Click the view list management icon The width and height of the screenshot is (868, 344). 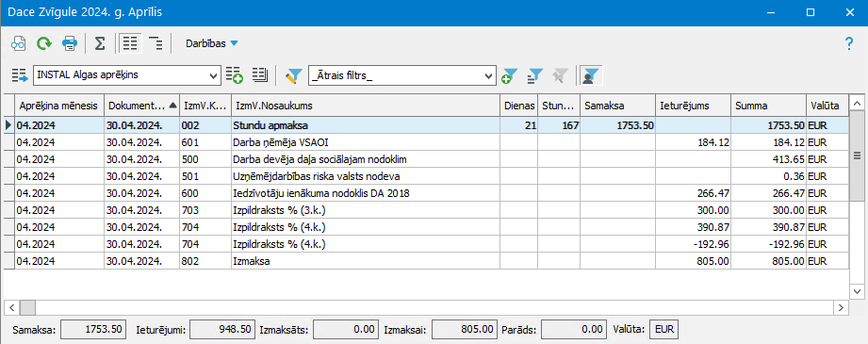pyautogui.click(x=260, y=74)
